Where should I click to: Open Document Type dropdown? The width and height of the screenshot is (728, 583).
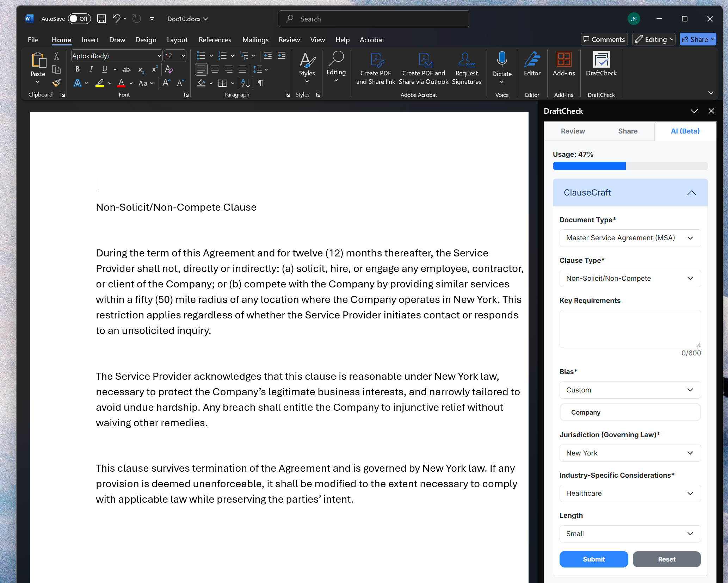[630, 238]
